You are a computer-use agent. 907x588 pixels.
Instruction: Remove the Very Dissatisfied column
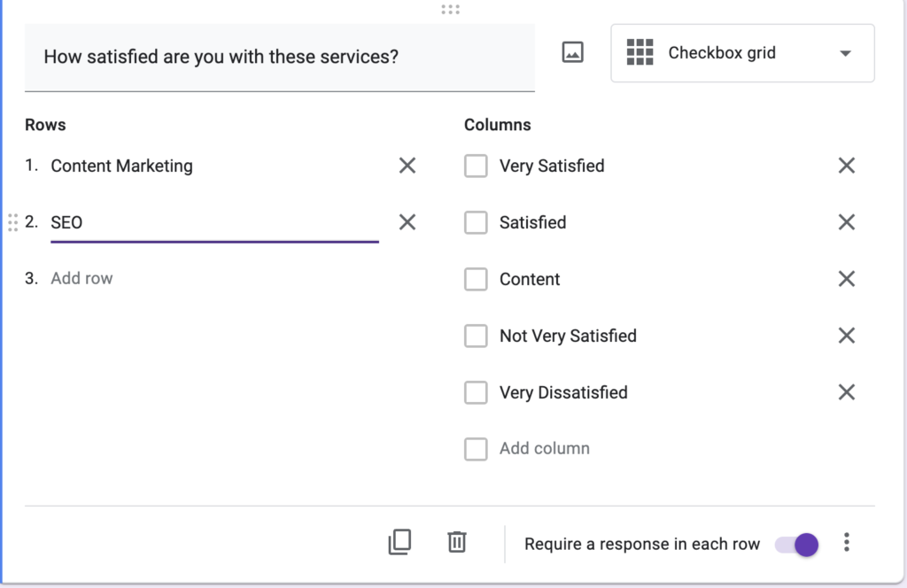point(846,392)
